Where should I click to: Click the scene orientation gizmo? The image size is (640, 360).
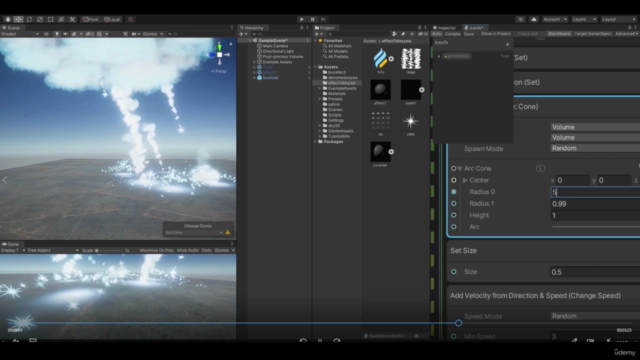220,55
